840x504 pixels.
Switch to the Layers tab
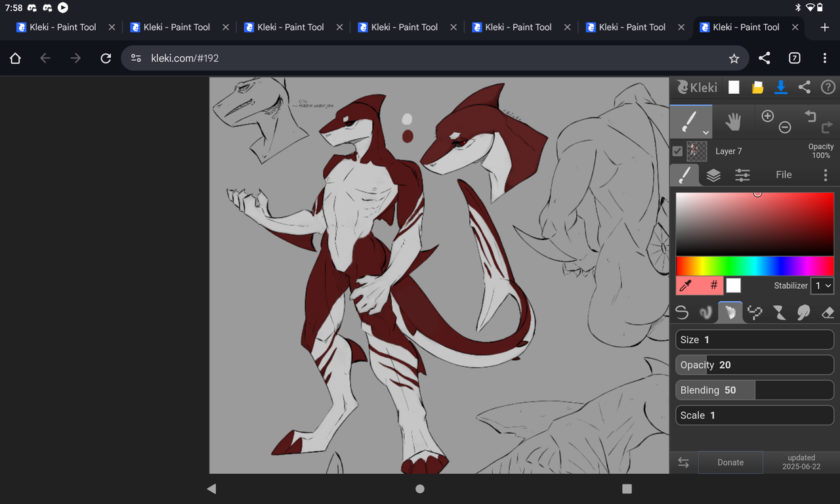713,175
